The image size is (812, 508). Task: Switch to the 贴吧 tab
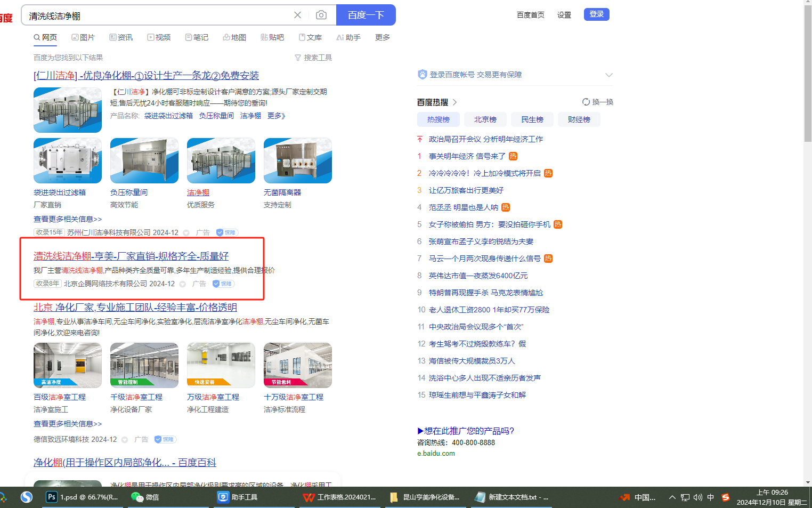[272, 37]
